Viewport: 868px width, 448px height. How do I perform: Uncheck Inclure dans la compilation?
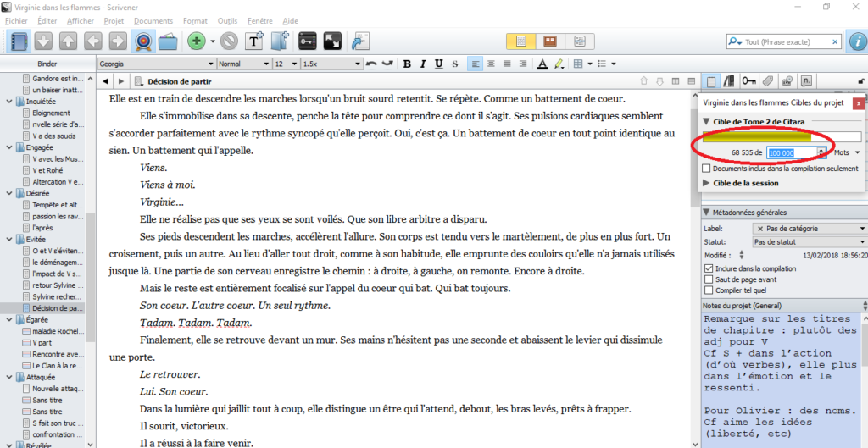(709, 268)
